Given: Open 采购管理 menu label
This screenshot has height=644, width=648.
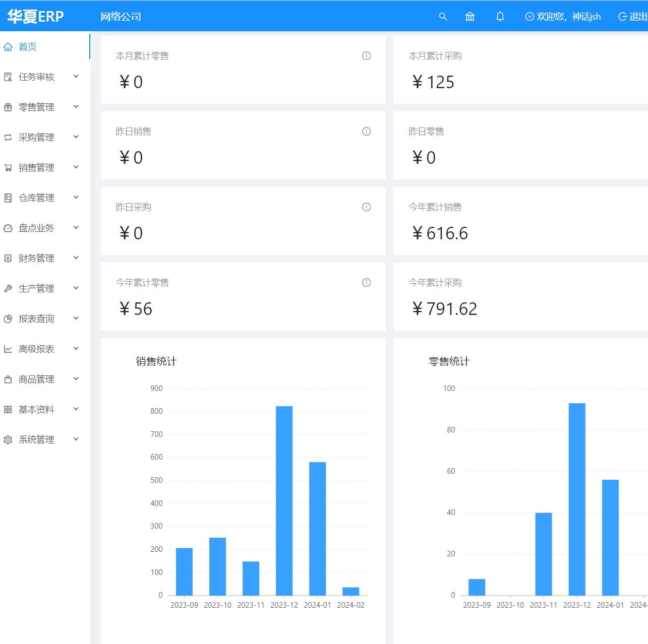Looking at the screenshot, I should click(x=36, y=138).
